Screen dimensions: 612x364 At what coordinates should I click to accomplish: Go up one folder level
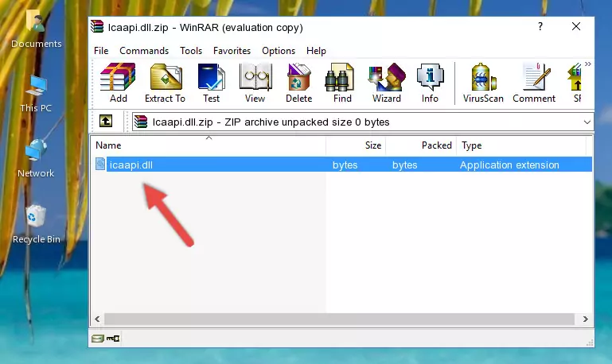106,122
